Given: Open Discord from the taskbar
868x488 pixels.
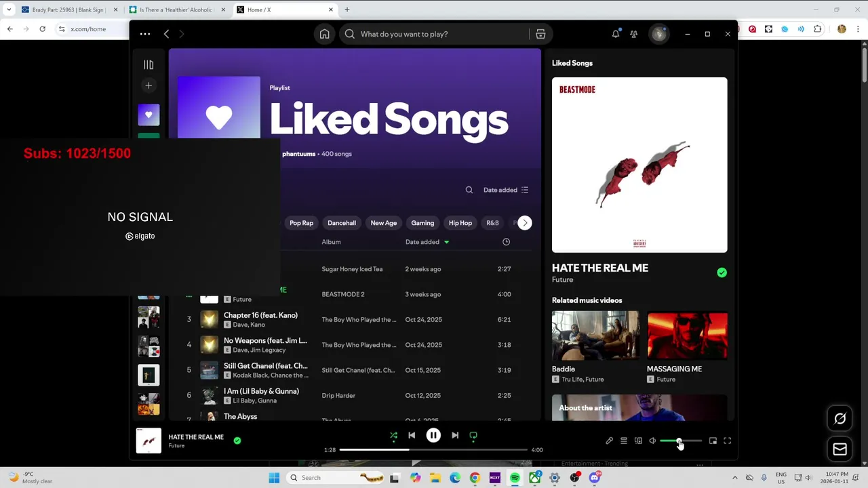Looking at the screenshot, I should 595,478.
